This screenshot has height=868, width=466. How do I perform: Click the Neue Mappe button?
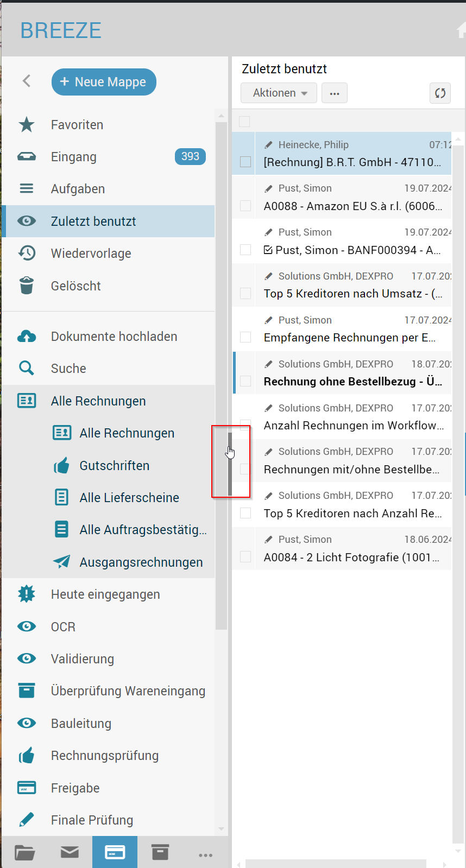(104, 82)
